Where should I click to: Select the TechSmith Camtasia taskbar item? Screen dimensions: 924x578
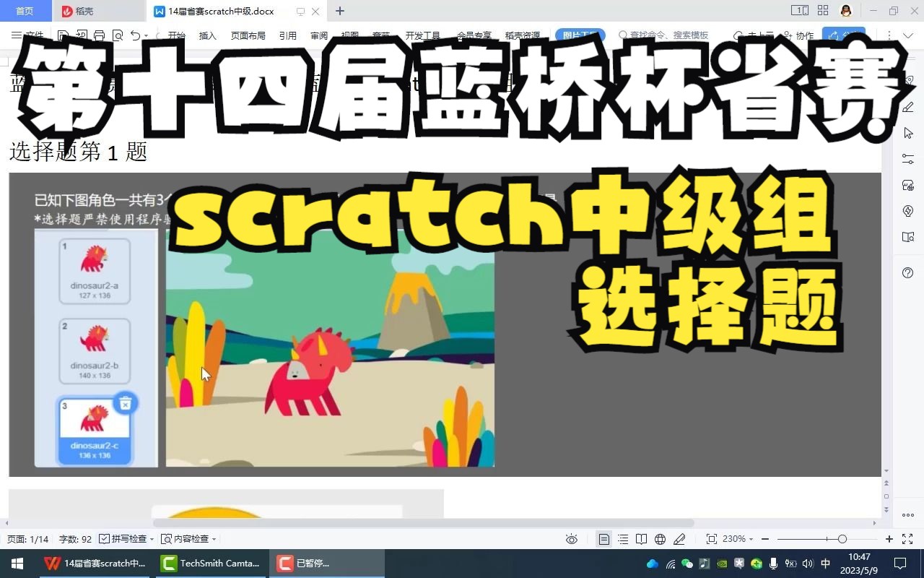click(211, 563)
